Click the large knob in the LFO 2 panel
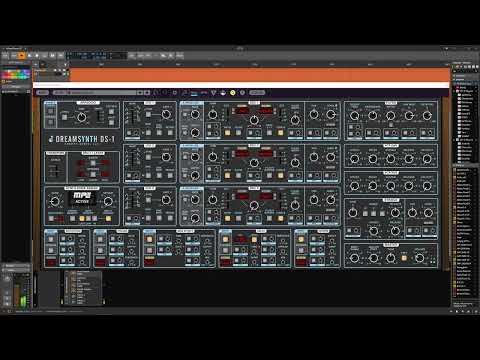This screenshot has width=480, height=360. [166, 157]
